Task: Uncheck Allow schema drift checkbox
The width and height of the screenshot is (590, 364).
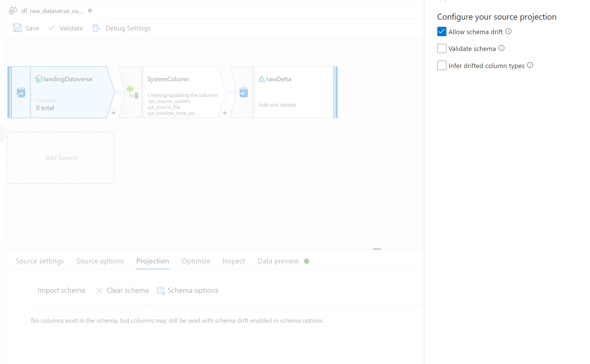Action: coord(442,32)
